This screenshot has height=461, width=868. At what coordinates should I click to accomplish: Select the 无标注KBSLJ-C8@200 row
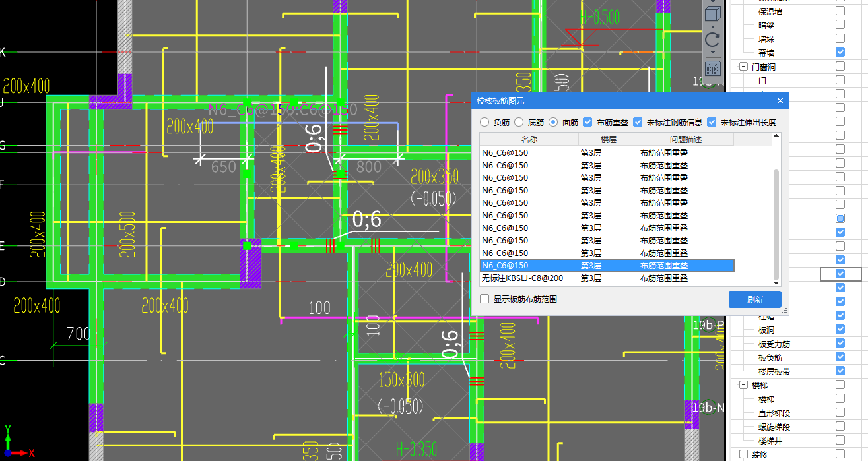click(x=607, y=278)
